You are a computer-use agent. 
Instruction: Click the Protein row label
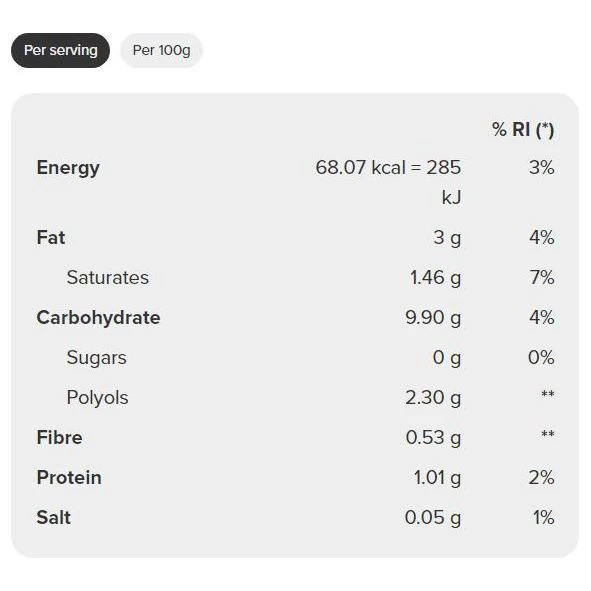click(69, 478)
